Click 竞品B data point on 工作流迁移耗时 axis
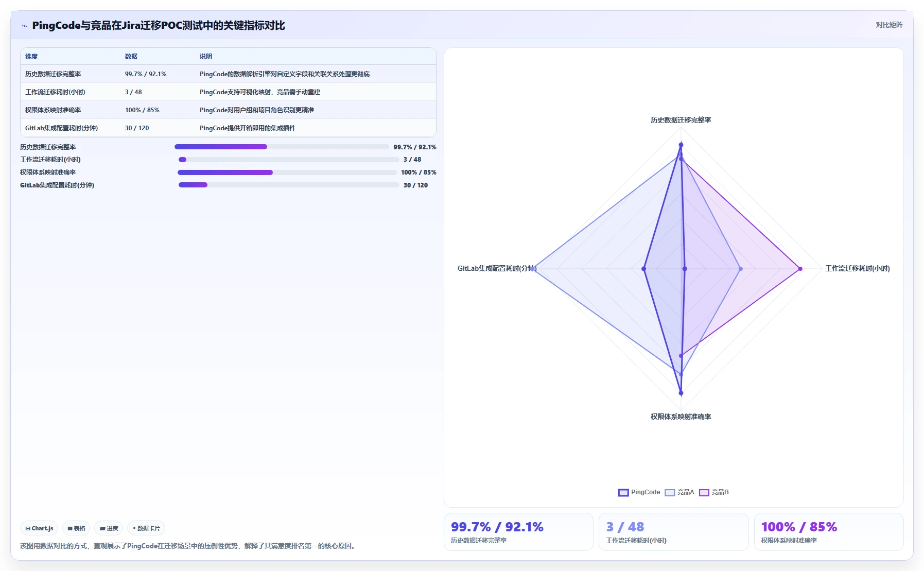 (800, 269)
